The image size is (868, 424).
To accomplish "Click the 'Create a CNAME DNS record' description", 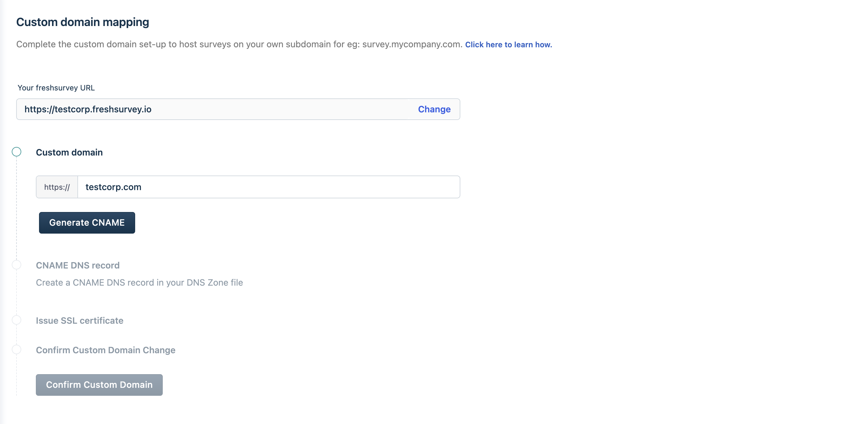I will point(139,282).
